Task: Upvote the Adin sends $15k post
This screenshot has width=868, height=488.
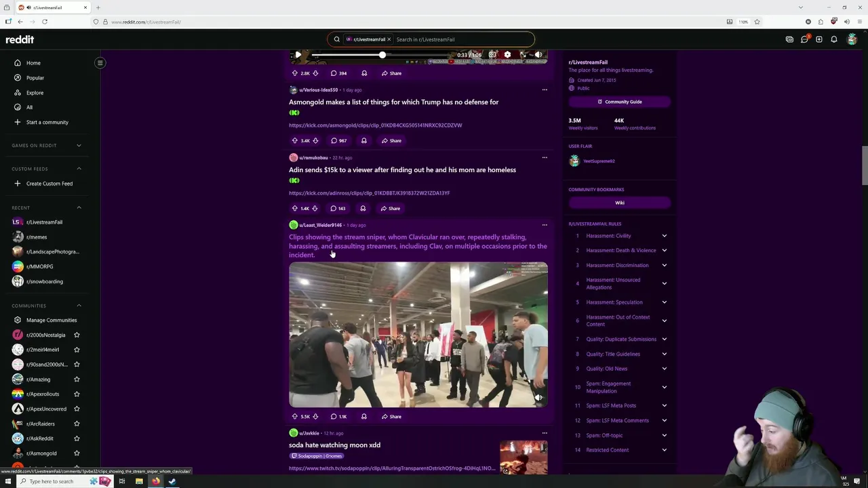Action: point(295,209)
